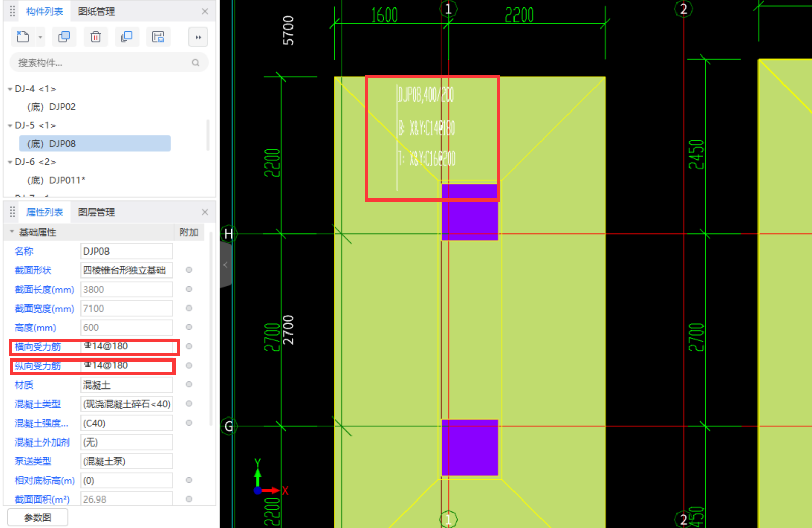Toggle 附加 for 高度
Screen dimensions: 812x528
click(x=189, y=327)
